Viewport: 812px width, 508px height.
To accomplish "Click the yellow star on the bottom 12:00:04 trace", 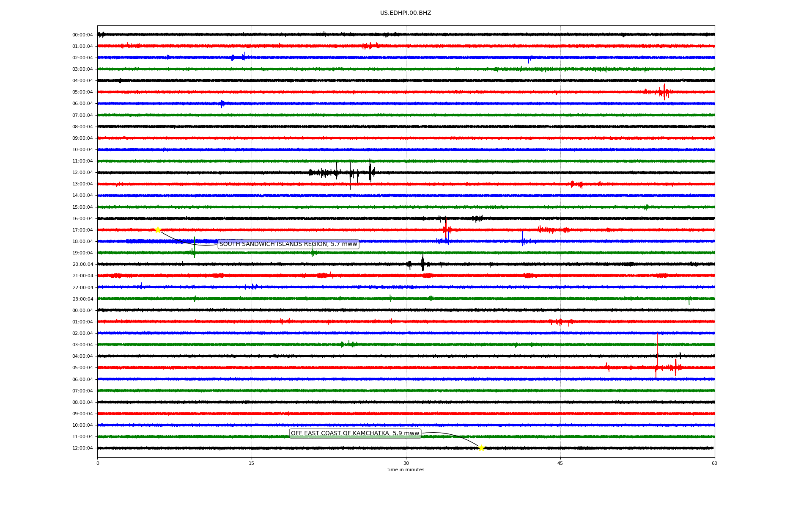I will [x=481, y=448].
